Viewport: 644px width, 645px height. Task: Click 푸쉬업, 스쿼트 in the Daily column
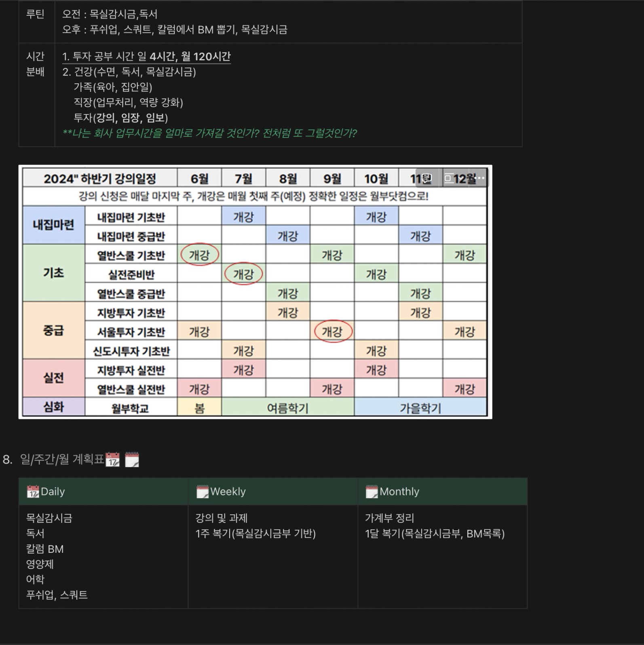coord(57,595)
